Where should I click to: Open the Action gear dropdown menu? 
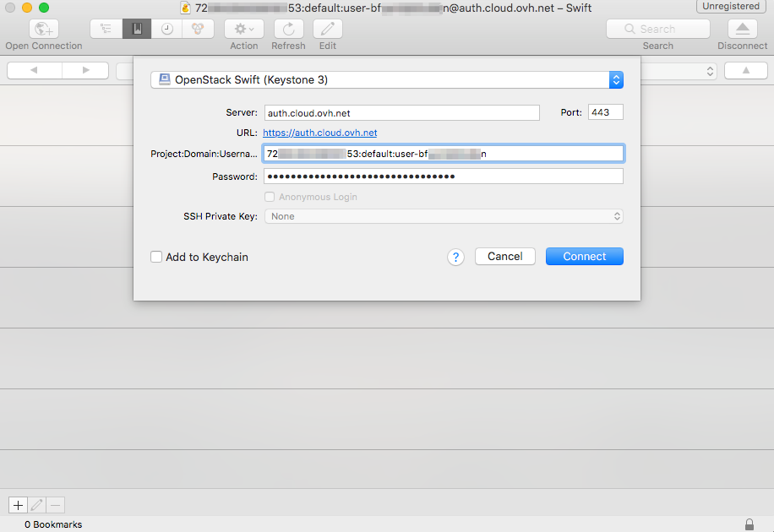[243, 29]
